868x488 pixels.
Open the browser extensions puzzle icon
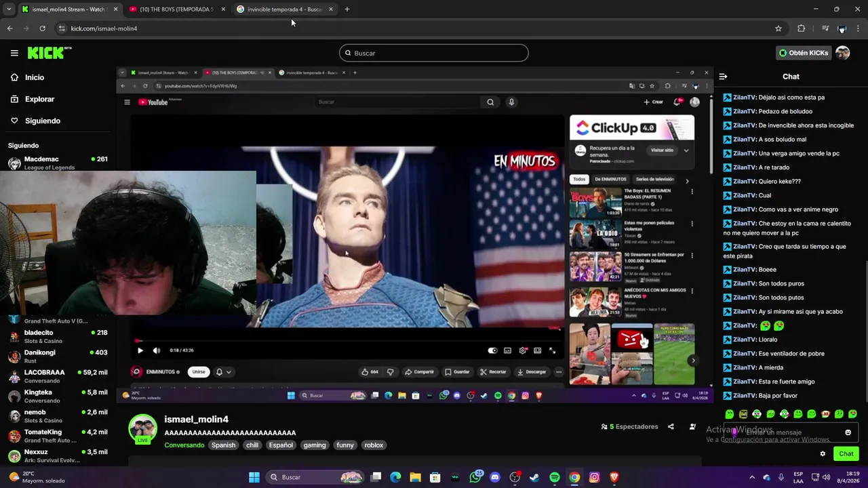[802, 28]
